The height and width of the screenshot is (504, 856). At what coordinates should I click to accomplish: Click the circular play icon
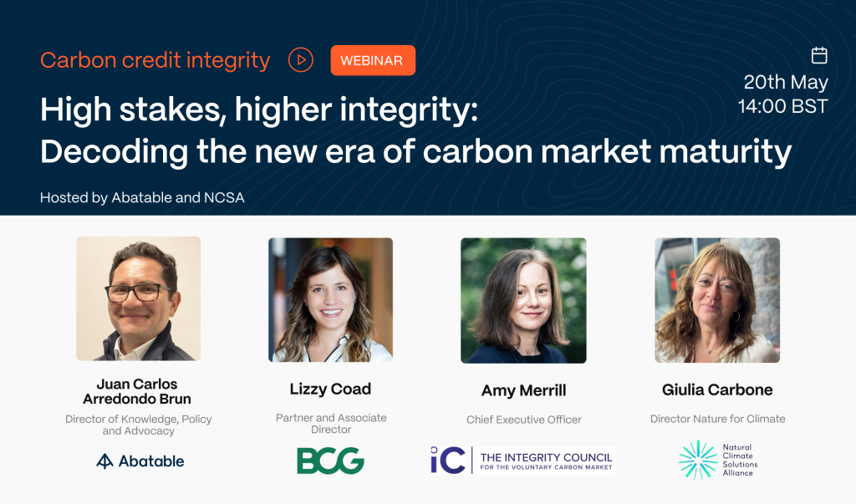coord(301,60)
